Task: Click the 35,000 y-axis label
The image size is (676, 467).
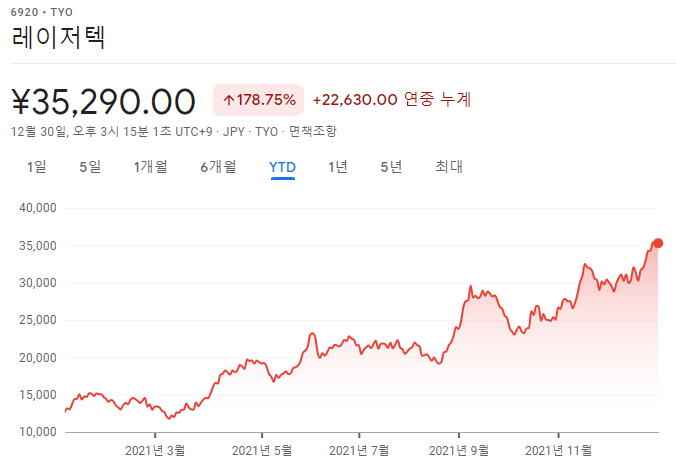Action: coord(38,246)
